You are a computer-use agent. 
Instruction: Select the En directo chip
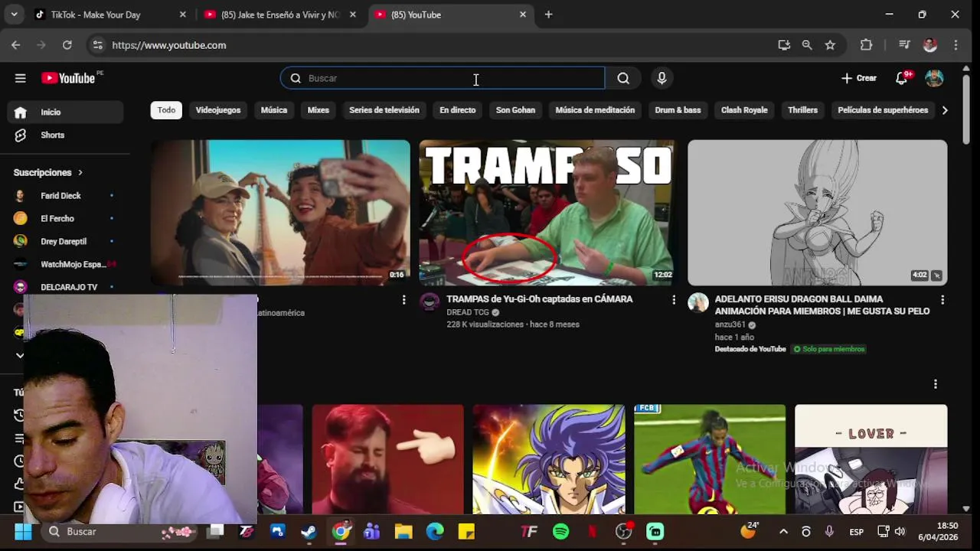[458, 110]
